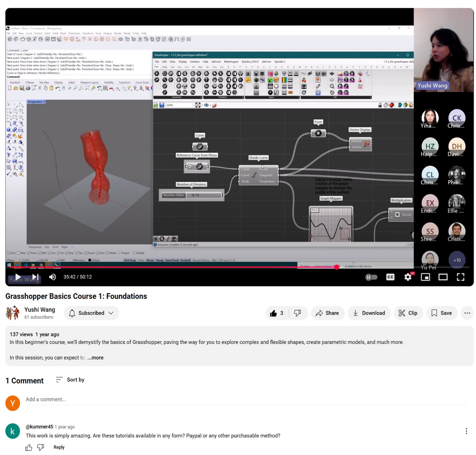Click Grasshopper's zoom extents icon

[198, 105]
